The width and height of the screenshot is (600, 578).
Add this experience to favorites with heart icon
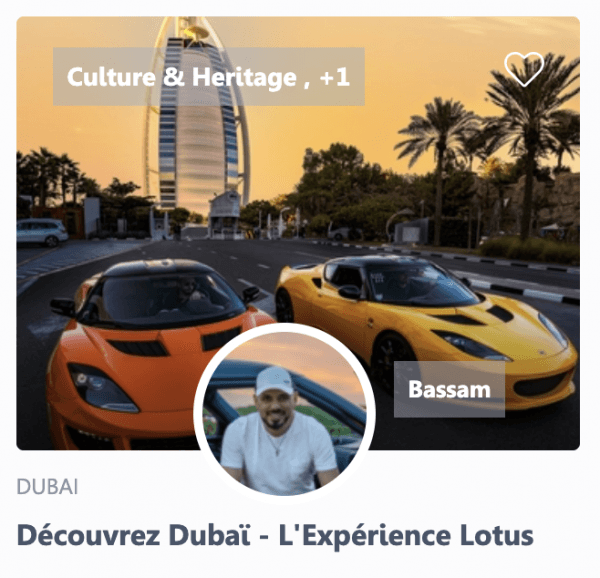point(524,69)
